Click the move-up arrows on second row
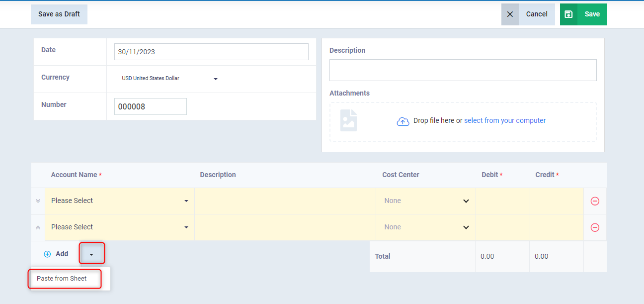This screenshot has height=304, width=644. (x=38, y=227)
